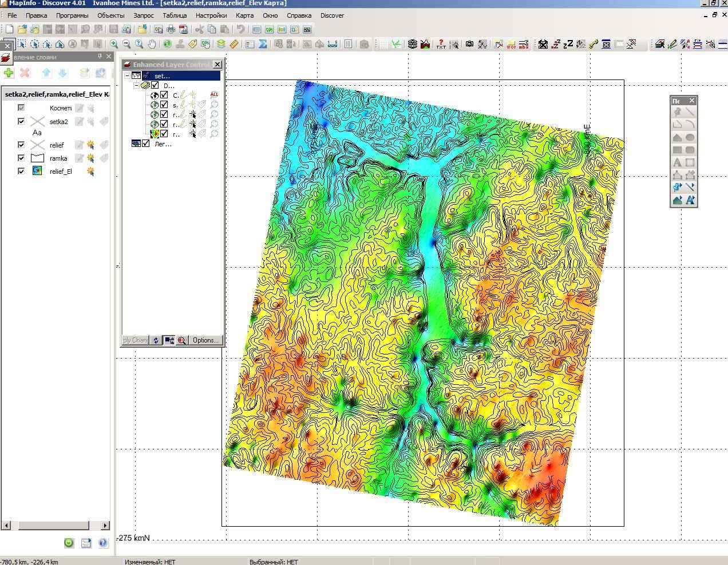This screenshot has width=728, height=565.
Task: Click the green Info tool icon
Action: pos(167,44)
